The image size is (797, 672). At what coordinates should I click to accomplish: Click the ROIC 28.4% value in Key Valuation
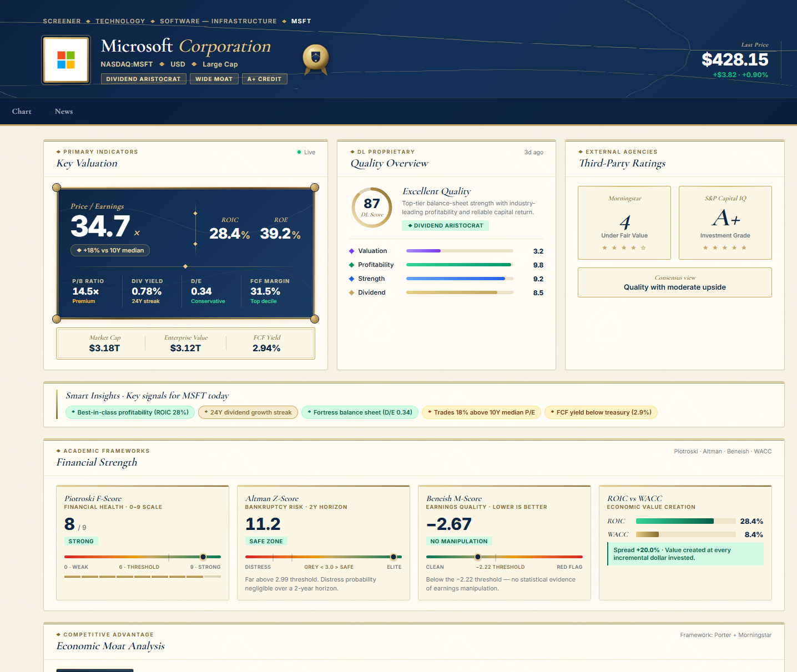[229, 234]
